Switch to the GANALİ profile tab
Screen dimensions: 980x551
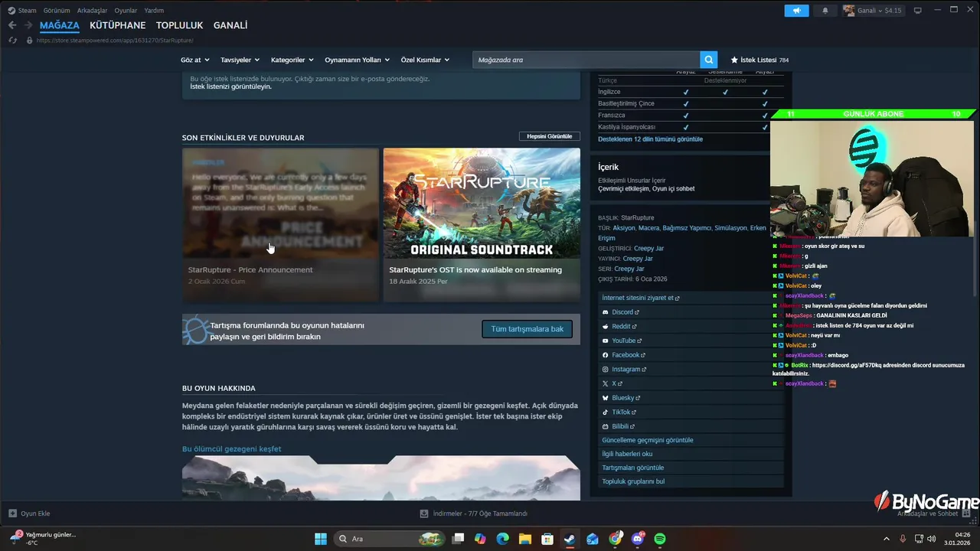click(x=230, y=25)
